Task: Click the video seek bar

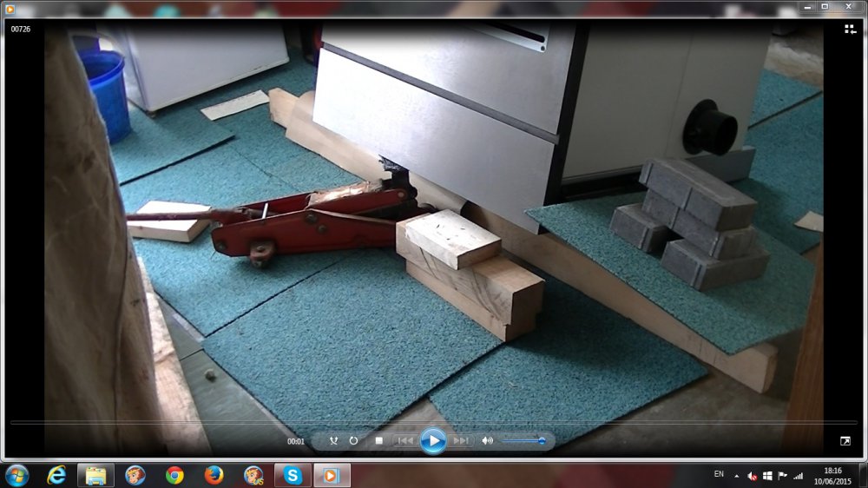Action: pos(433,423)
